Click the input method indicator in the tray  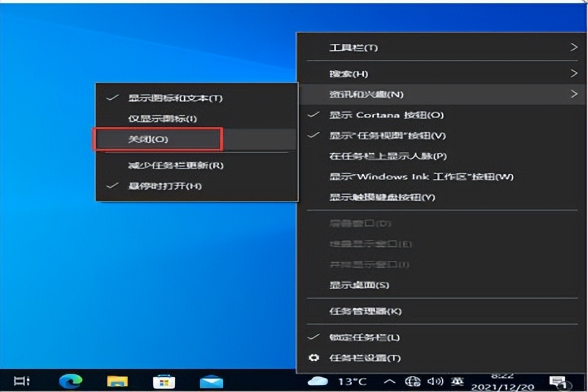[x=458, y=381]
